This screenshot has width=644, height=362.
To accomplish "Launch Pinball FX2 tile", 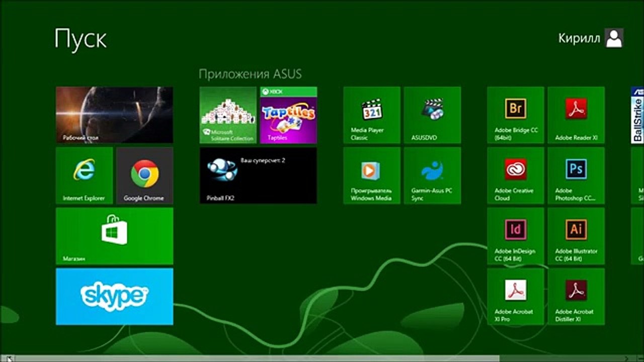I will [x=258, y=175].
